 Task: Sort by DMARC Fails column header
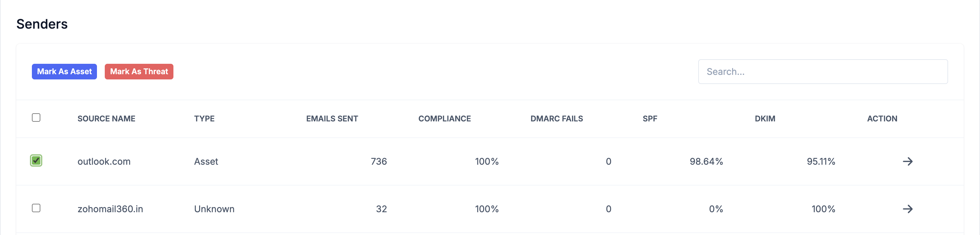(x=557, y=119)
